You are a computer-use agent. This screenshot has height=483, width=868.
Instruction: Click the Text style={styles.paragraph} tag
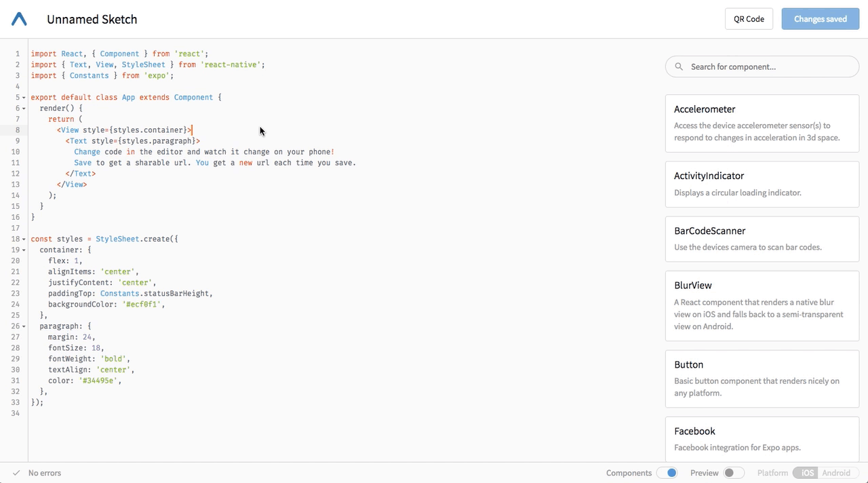pyautogui.click(x=133, y=141)
